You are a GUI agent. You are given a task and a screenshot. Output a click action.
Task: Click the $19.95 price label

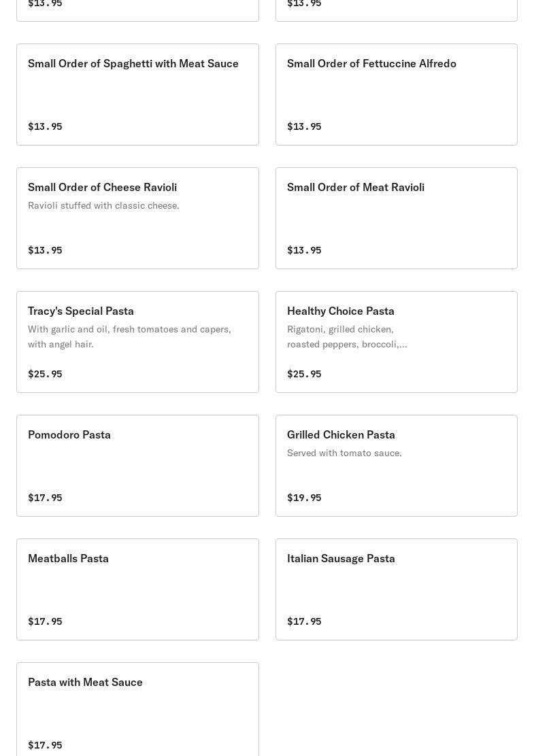(x=304, y=498)
